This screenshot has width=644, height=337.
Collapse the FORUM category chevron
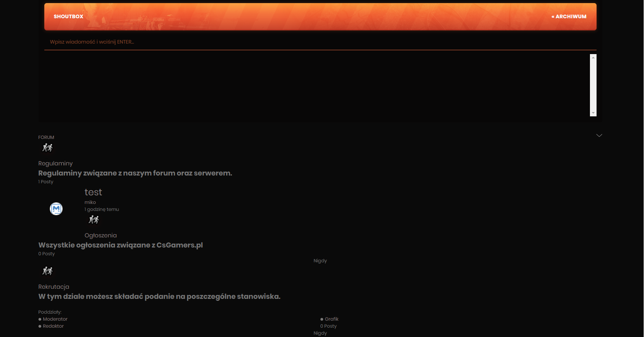pos(599,135)
